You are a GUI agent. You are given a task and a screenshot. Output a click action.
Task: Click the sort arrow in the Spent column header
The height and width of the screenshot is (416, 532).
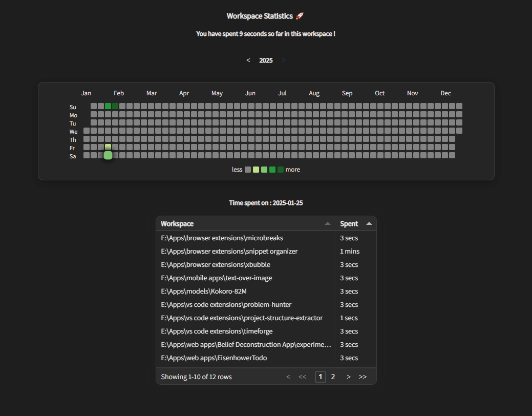pos(369,224)
